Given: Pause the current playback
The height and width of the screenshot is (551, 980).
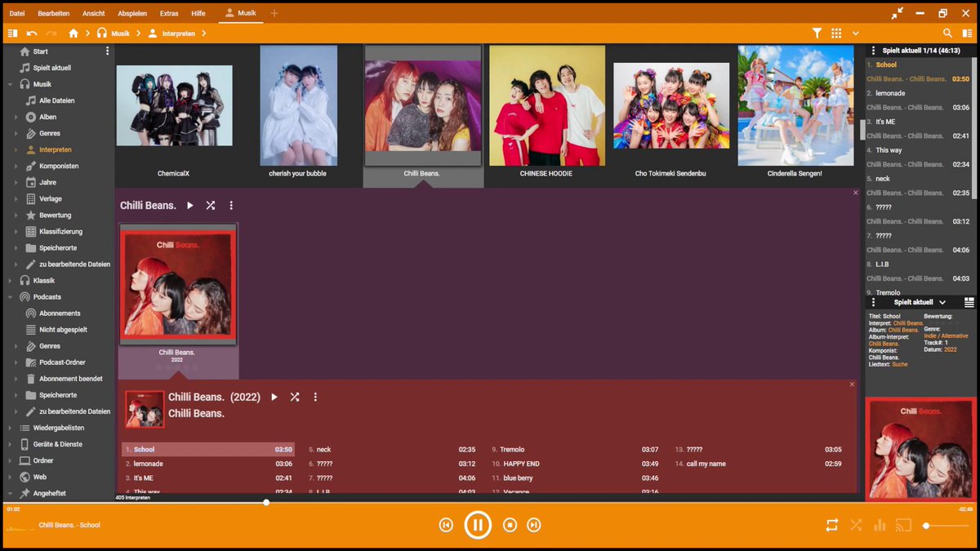Looking at the screenshot, I should tap(478, 525).
